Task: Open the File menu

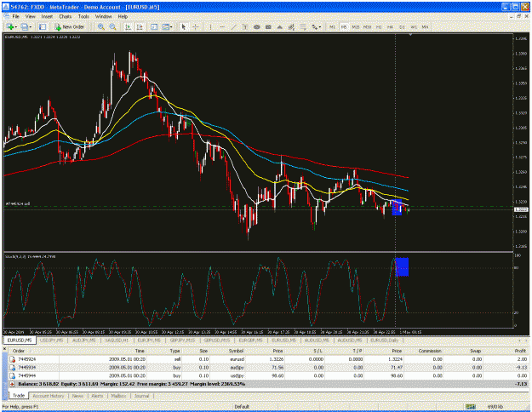Action: (15, 16)
